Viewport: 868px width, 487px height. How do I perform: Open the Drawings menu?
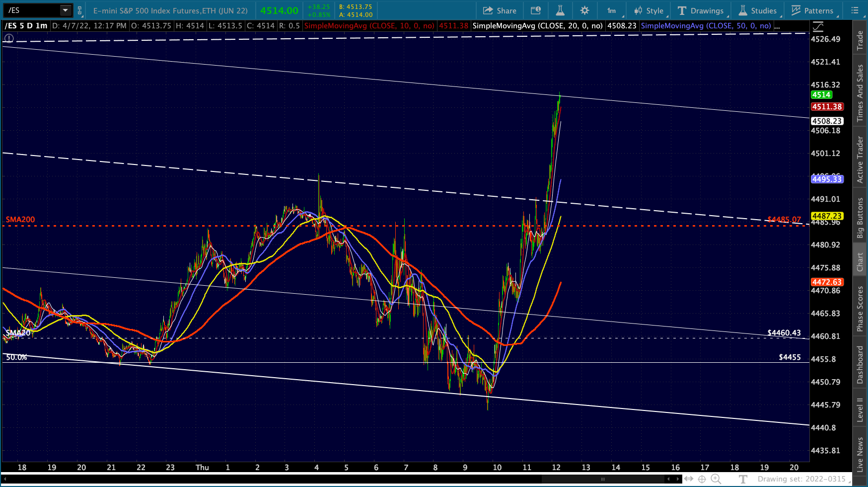point(700,10)
